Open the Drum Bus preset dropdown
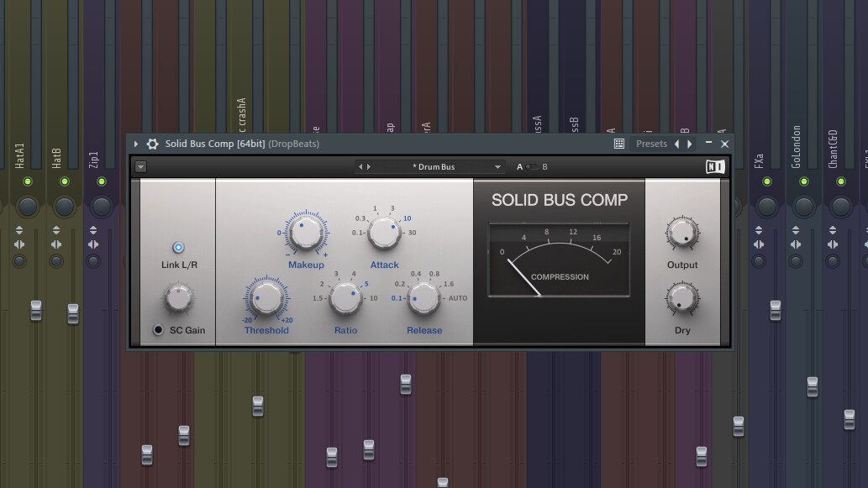The width and height of the screenshot is (868, 488). 497,166
